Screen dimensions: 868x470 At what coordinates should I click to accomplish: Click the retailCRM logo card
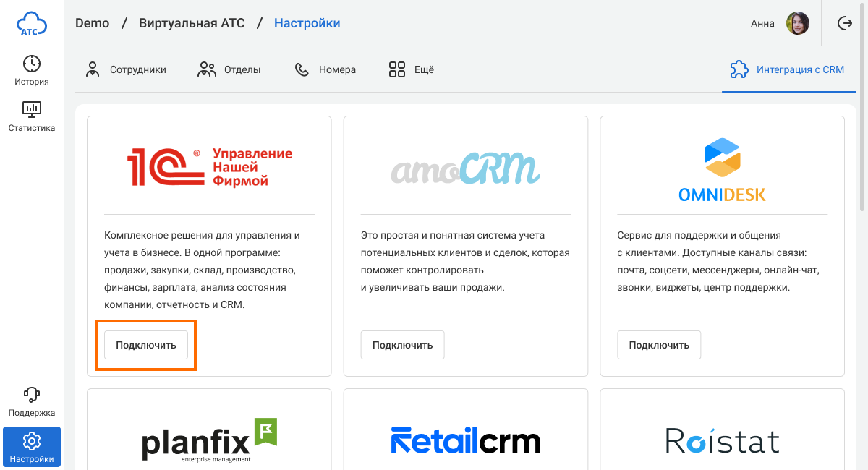point(465,440)
